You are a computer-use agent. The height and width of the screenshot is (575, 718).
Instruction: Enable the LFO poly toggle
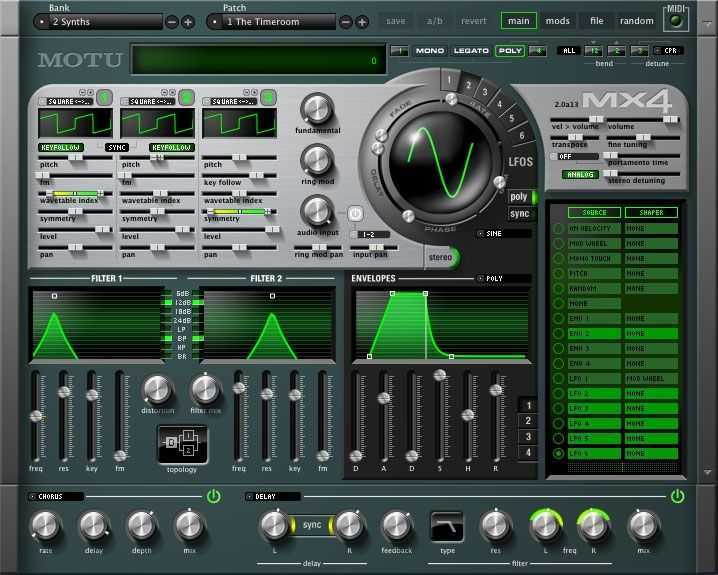pos(519,197)
